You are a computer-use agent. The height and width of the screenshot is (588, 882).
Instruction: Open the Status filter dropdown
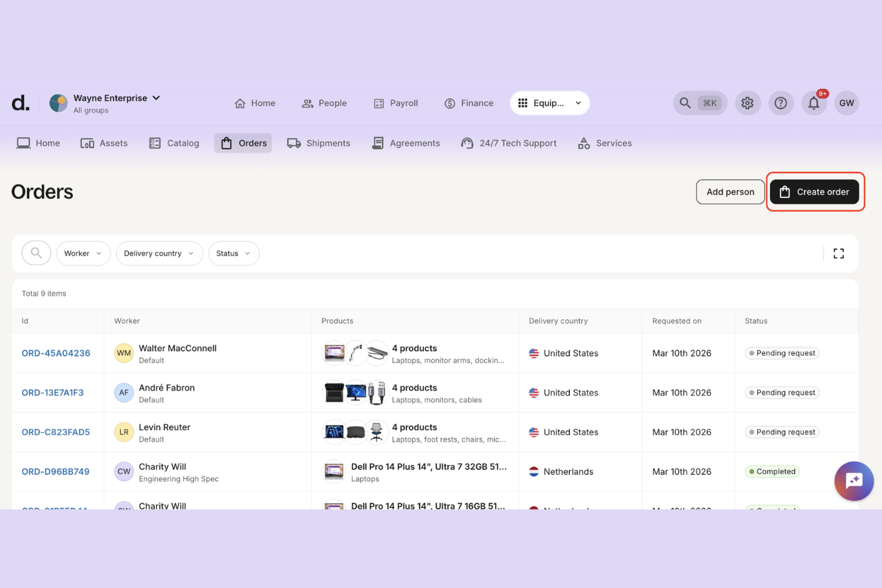click(234, 253)
